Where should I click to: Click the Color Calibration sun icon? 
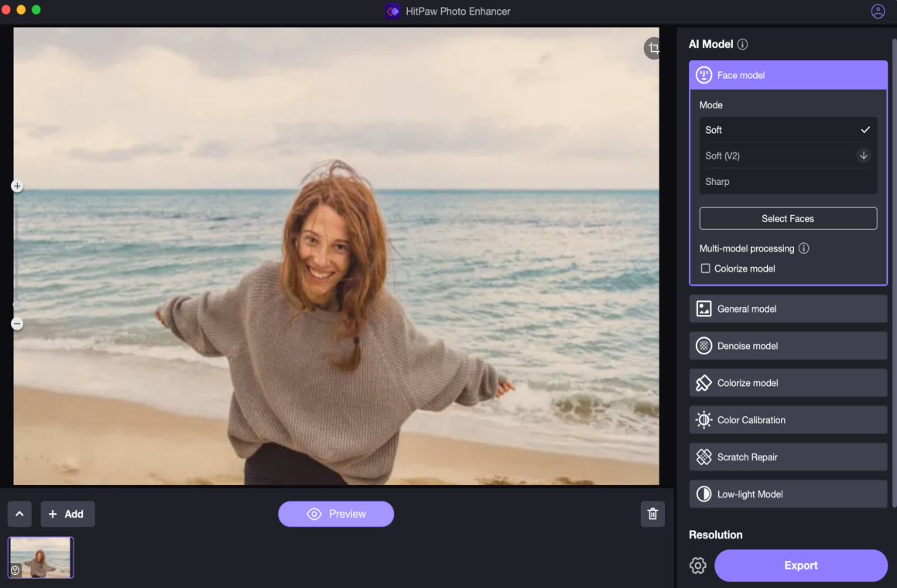pos(704,420)
